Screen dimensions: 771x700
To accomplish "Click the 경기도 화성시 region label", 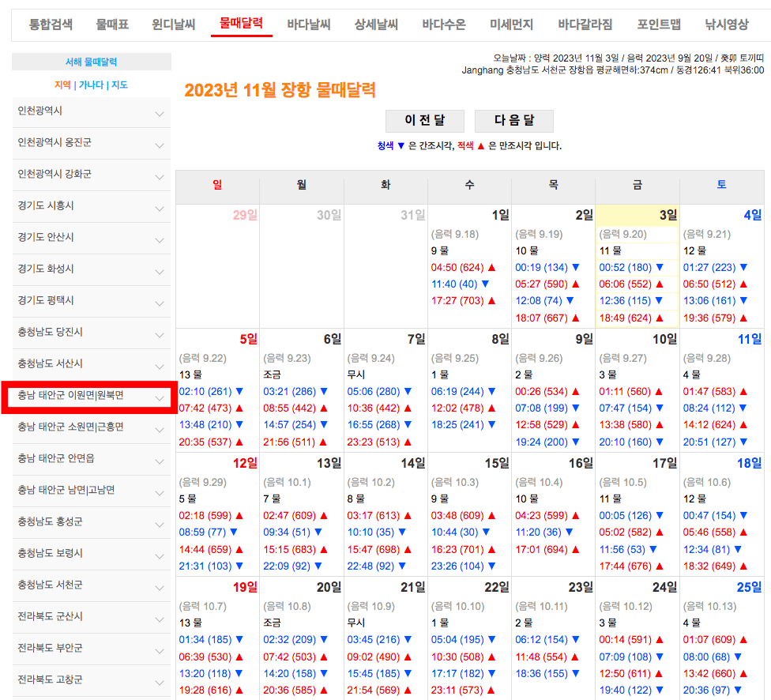I will [46, 269].
